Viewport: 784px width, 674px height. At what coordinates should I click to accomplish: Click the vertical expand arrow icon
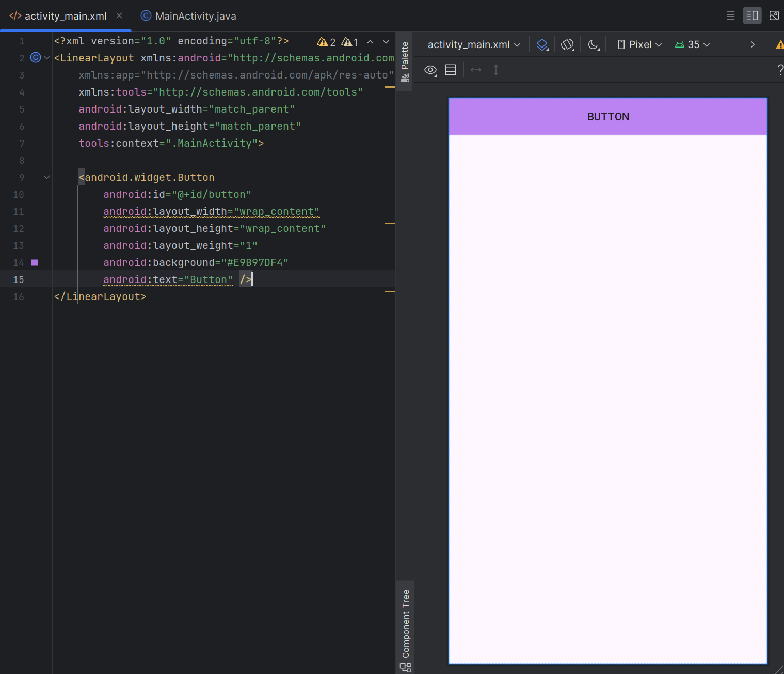pyautogui.click(x=496, y=70)
